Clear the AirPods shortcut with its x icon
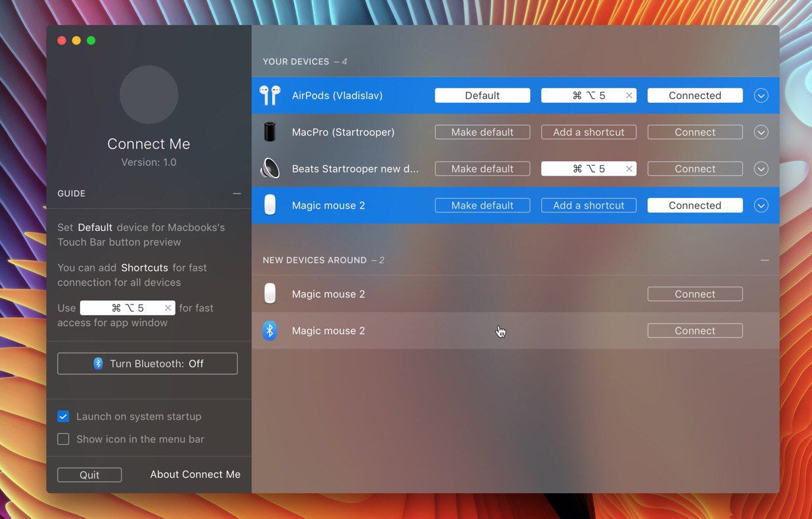Viewport: 812px width, 519px height. (x=629, y=96)
